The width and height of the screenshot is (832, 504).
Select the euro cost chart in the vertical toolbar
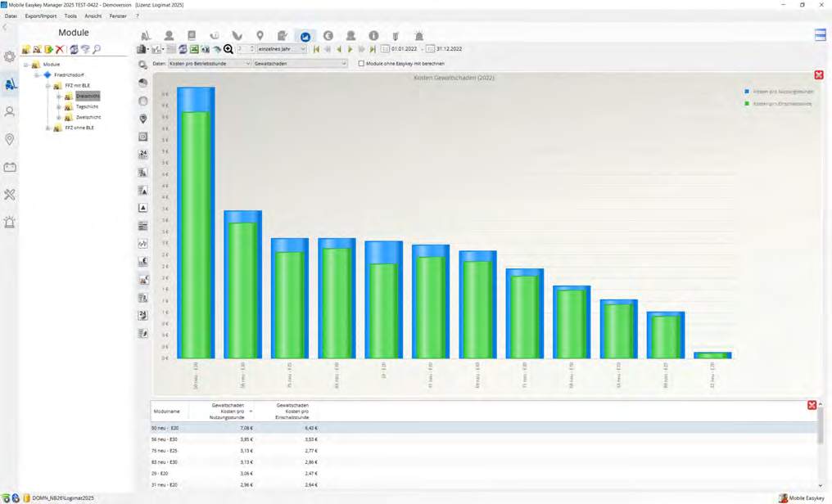142,261
